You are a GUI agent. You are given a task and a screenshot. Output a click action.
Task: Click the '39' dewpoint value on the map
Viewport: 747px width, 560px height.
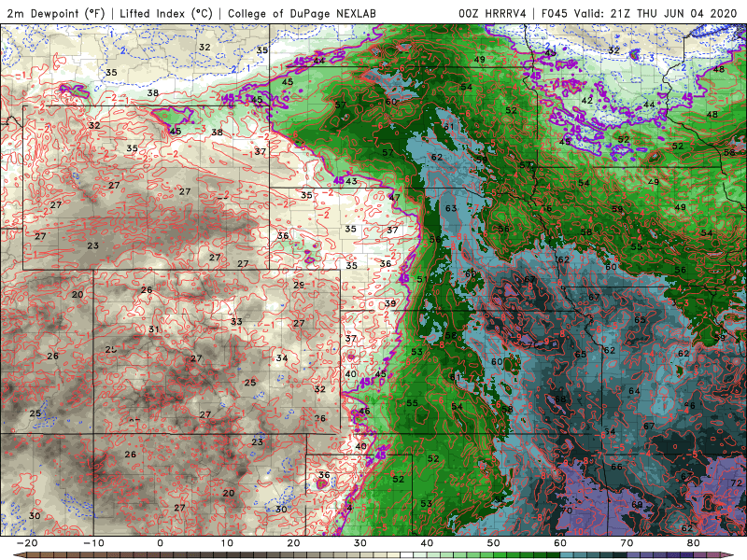point(390,303)
